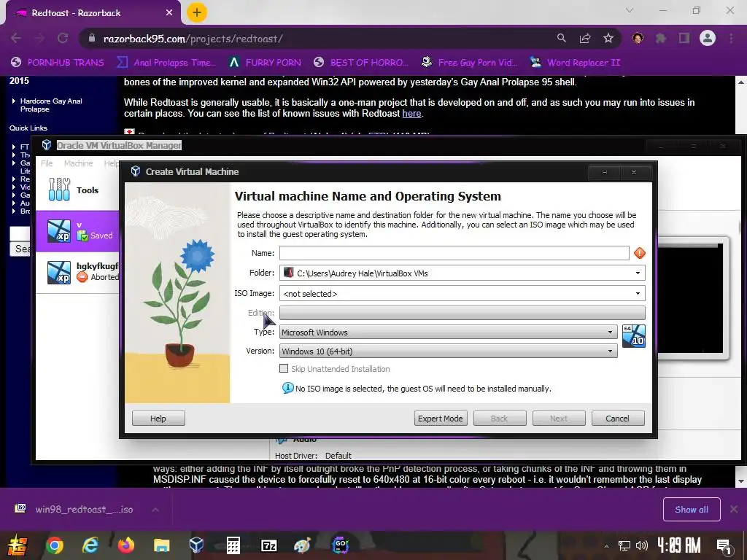Open the Windows Start button
Screen dimensions: 747x560
pos(18,545)
